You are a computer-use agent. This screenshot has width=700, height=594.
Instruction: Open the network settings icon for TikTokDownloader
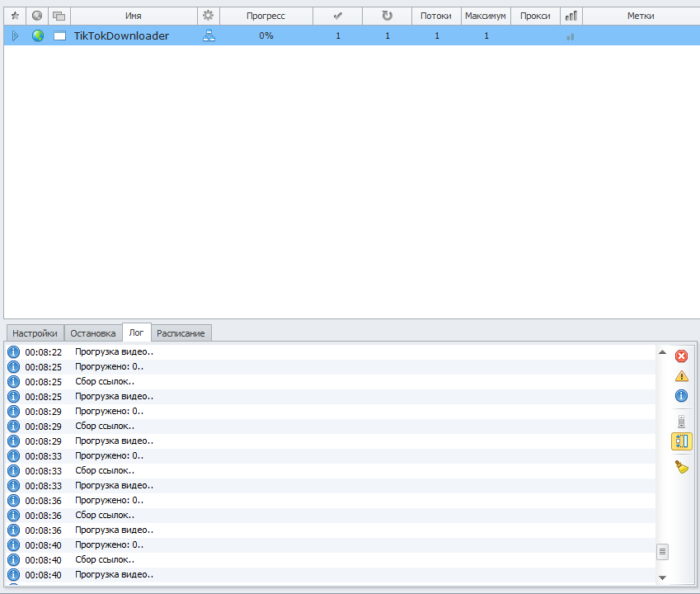click(x=209, y=35)
